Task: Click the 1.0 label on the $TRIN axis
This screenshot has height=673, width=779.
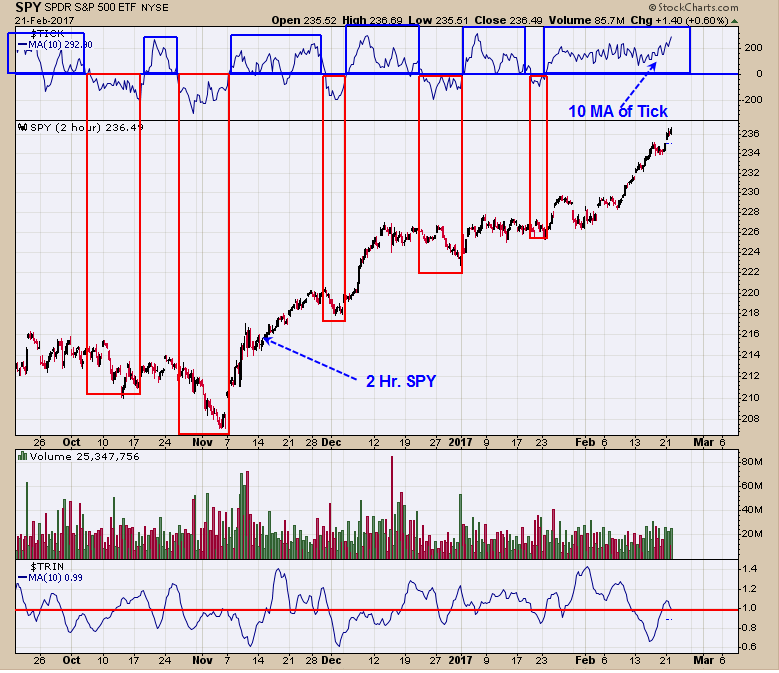Action: coord(750,608)
